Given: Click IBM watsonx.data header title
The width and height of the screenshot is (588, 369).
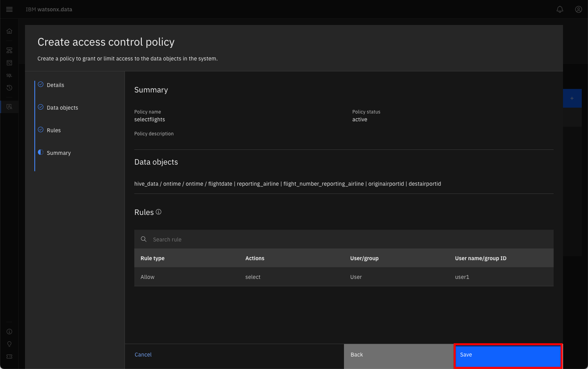Looking at the screenshot, I should point(49,9).
